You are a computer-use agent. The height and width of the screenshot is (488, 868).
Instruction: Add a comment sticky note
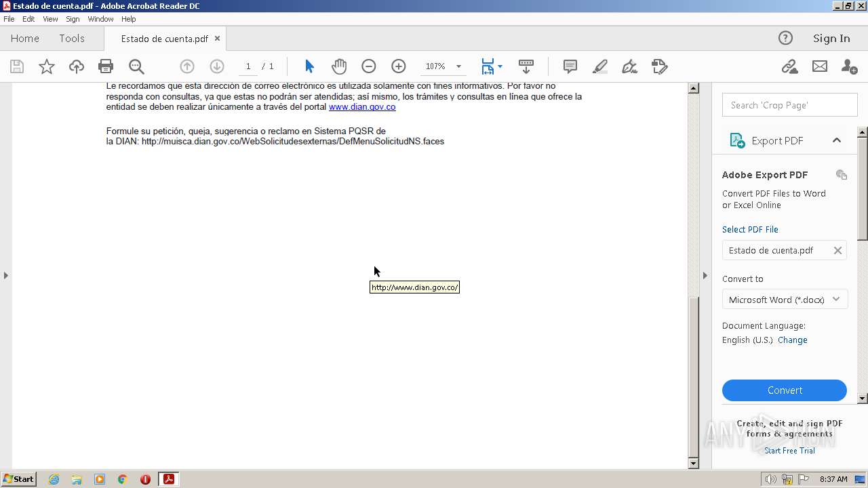(x=570, y=66)
